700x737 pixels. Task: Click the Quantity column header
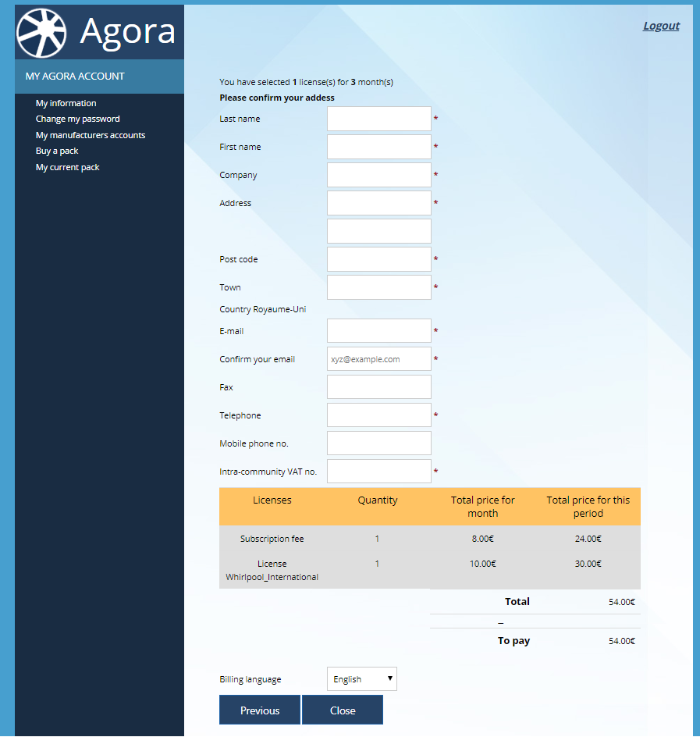pyautogui.click(x=377, y=500)
